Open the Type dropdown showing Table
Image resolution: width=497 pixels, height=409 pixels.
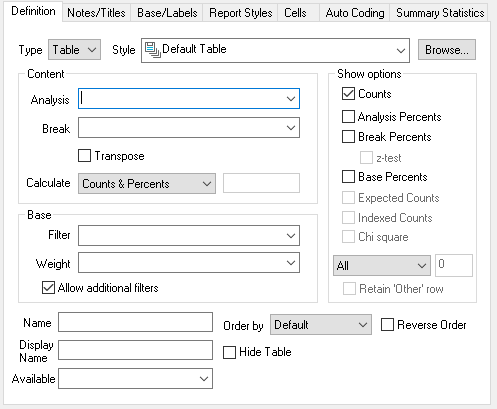click(74, 50)
